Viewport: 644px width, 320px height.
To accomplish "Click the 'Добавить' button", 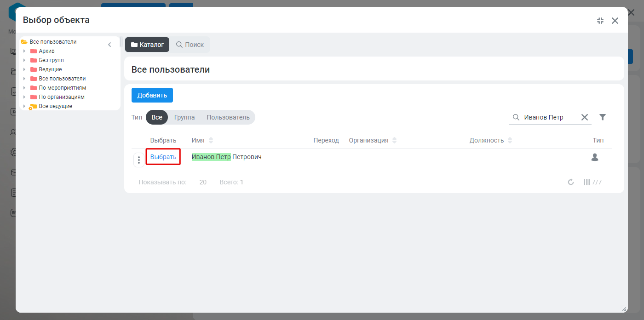I will (152, 95).
